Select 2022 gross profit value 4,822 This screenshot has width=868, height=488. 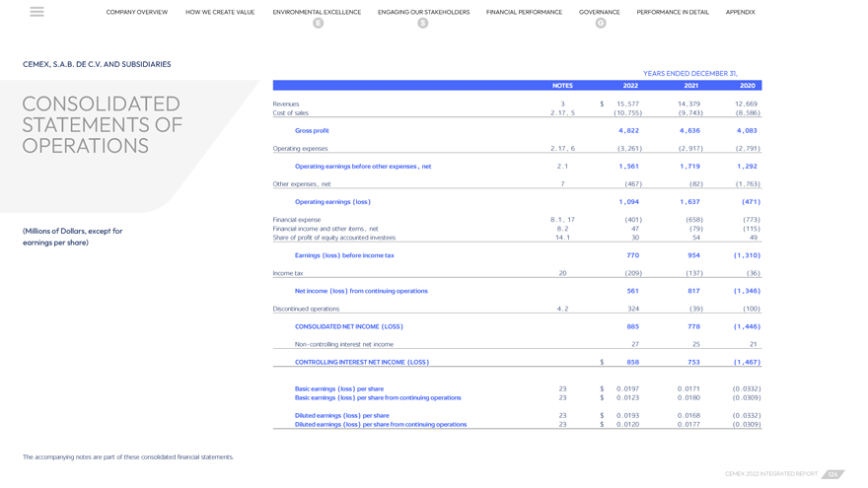[629, 130]
